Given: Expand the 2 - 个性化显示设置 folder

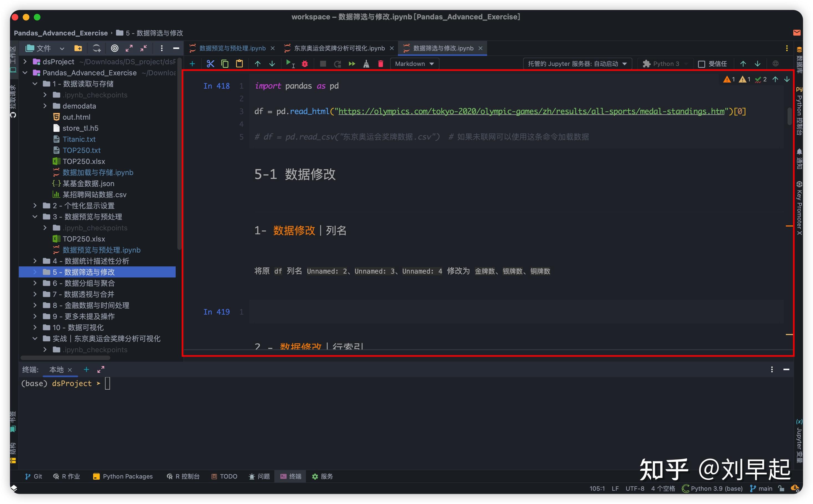Looking at the screenshot, I should coord(35,206).
